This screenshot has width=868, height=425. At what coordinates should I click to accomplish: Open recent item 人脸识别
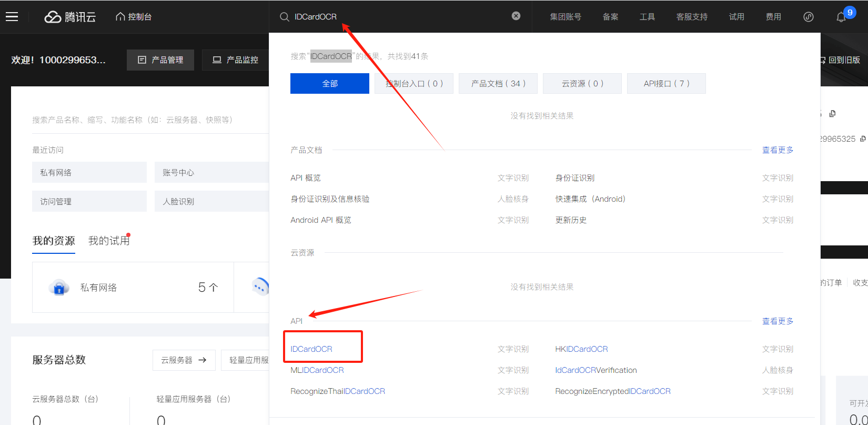[x=211, y=201]
